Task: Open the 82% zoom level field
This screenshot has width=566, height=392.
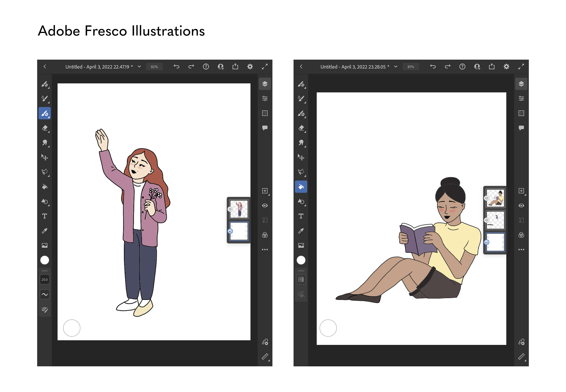Action: (154, 67)
